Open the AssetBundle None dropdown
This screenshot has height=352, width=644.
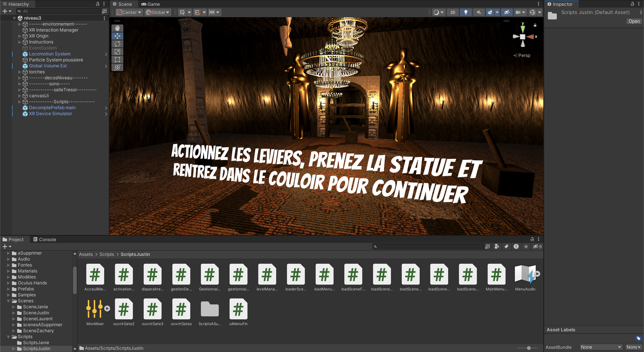[601, 347]
